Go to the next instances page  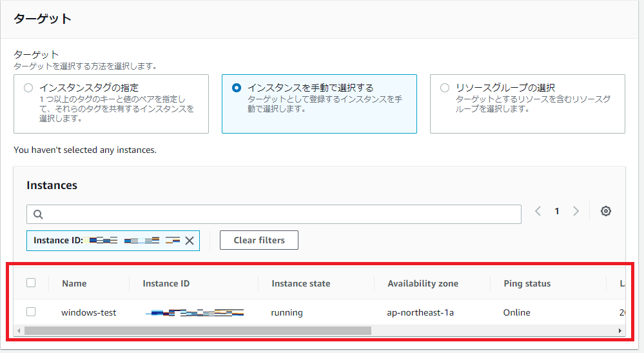pos(576,211)
